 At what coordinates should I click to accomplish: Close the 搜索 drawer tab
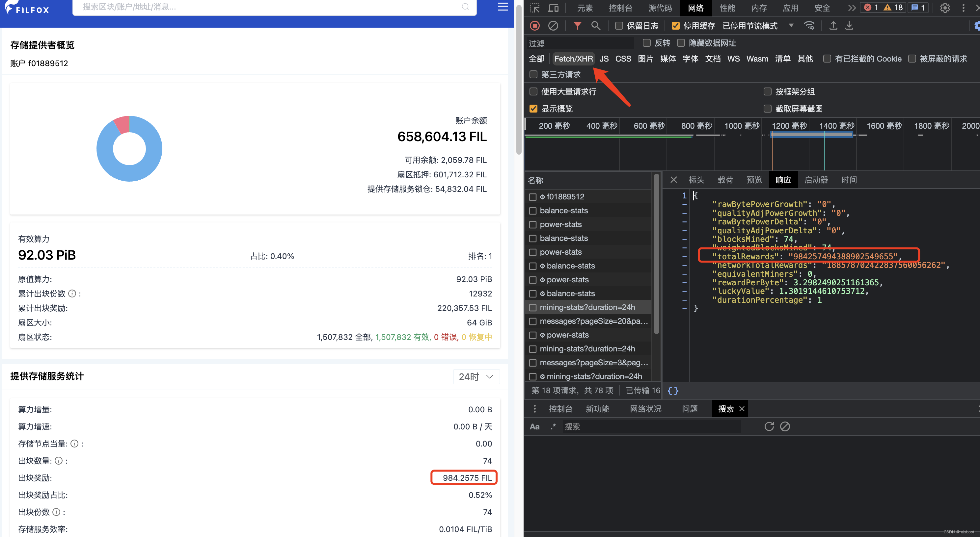tap(742, 409)
